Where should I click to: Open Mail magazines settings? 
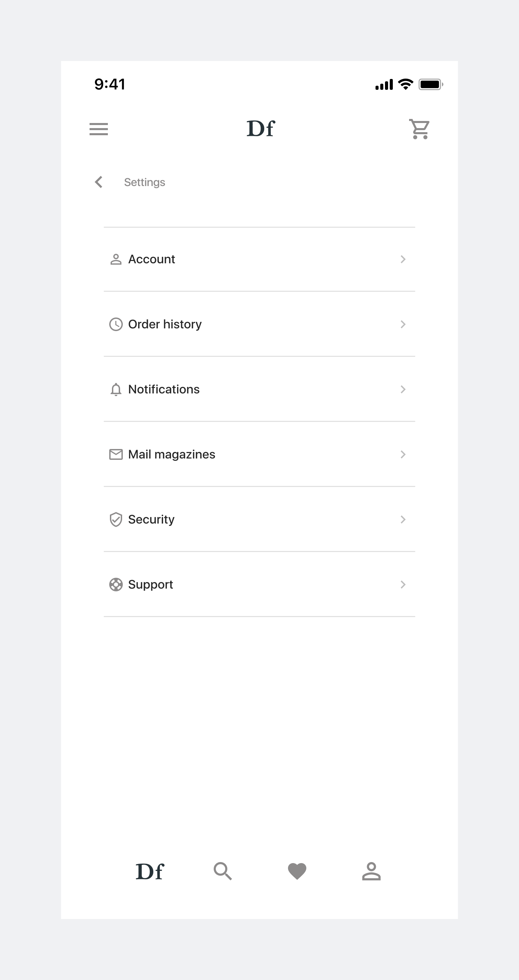[259, 454]
